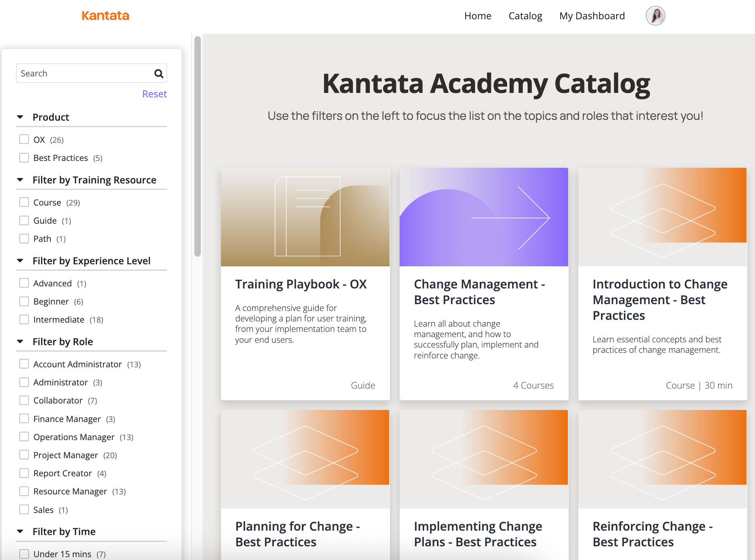Tick the Account Administrator role
755x560 pixels.
pyautogui.click(x=24, y=364)
